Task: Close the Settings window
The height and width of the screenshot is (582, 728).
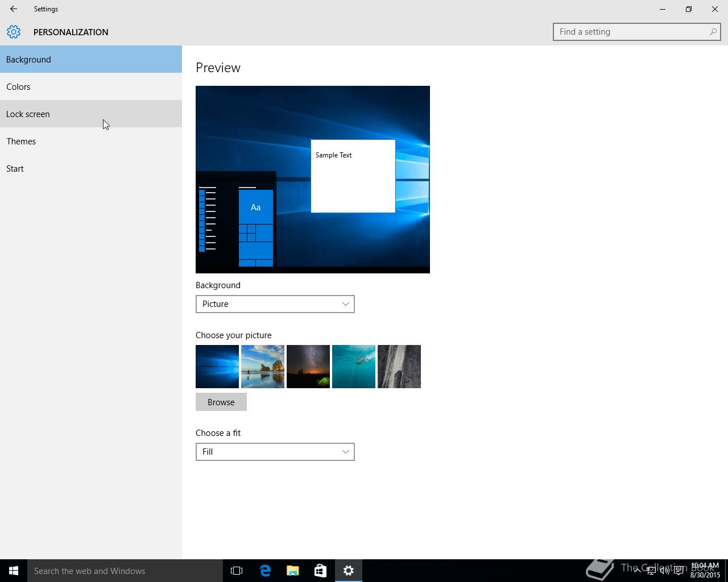Action: 715,9
